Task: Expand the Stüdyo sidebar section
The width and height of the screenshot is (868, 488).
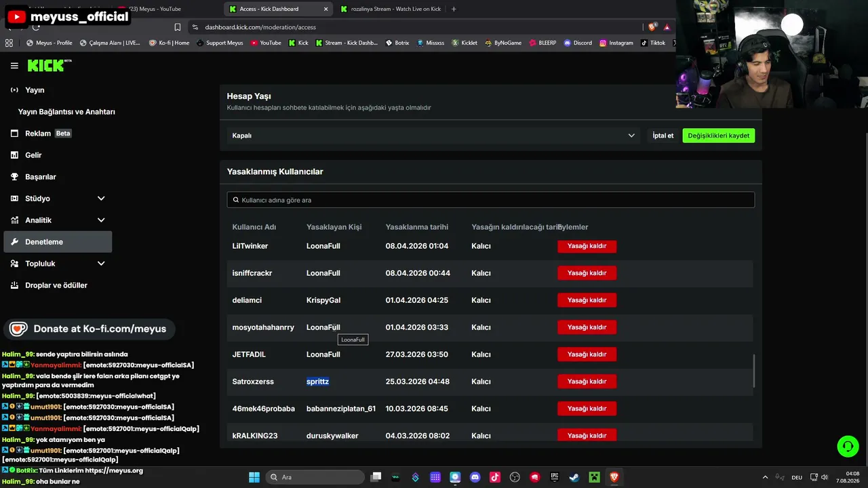Action: 58,199
